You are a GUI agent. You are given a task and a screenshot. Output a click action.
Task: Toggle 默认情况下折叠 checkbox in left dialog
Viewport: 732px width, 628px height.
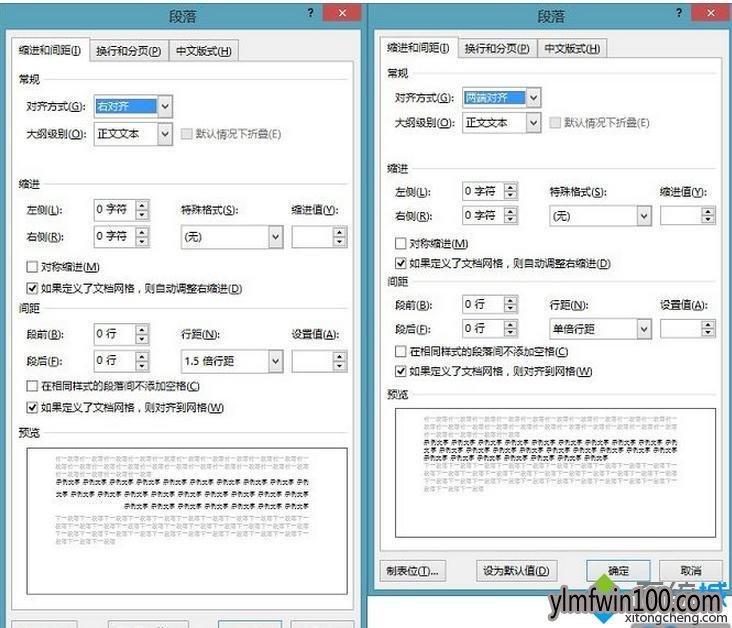(x=187, y=134)
